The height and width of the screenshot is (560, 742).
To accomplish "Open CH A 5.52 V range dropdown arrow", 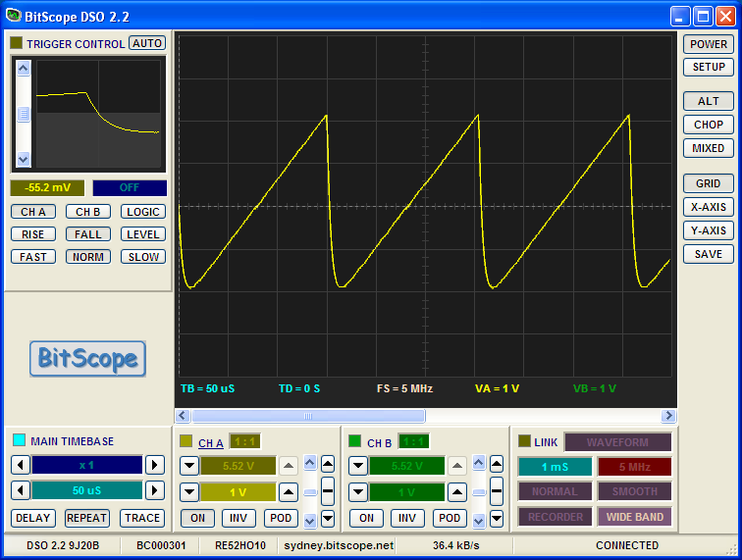I will click(x=189, y=466).
